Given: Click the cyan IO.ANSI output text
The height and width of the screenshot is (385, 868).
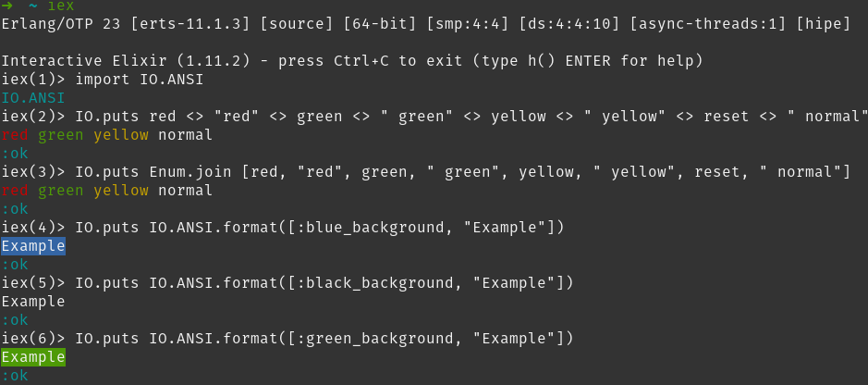Looking at the screenshot, I should tap(33, 98).
